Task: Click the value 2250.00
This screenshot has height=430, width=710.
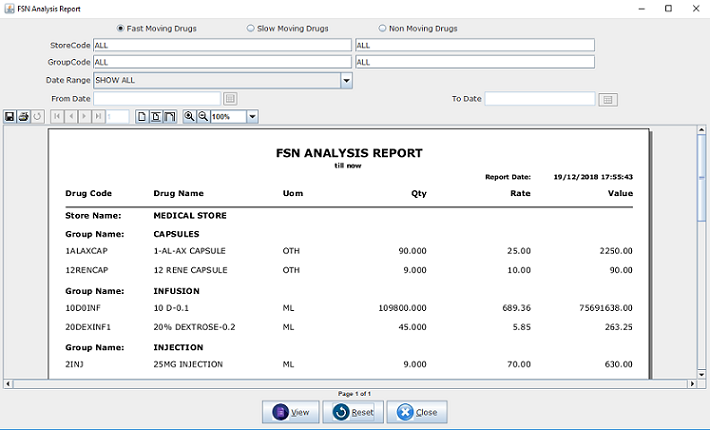Action: (616, 251)
